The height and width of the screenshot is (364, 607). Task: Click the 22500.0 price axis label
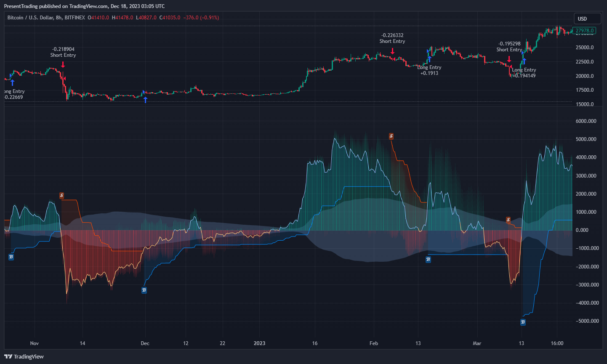[x=585, y=62]
